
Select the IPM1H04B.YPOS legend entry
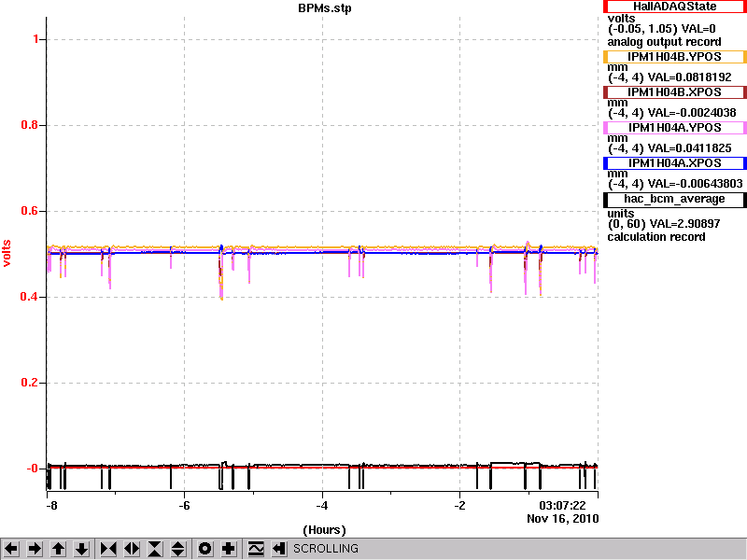[674, 57]
